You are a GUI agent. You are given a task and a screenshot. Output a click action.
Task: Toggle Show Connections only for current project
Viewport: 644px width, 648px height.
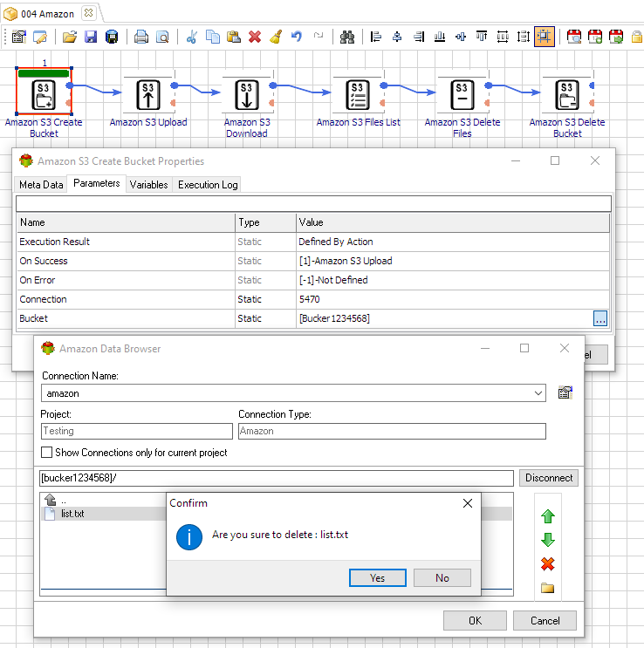tap(47, 452)
